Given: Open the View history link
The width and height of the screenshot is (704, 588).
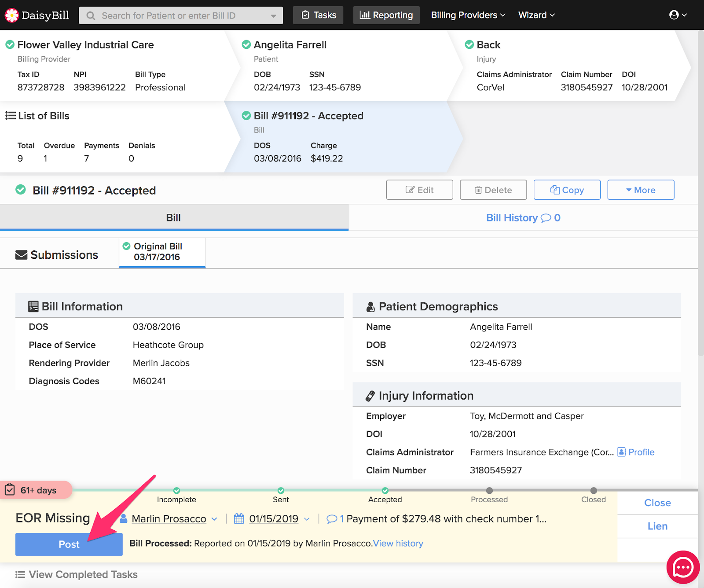Looking at the screenshot, I should [398, 543].
